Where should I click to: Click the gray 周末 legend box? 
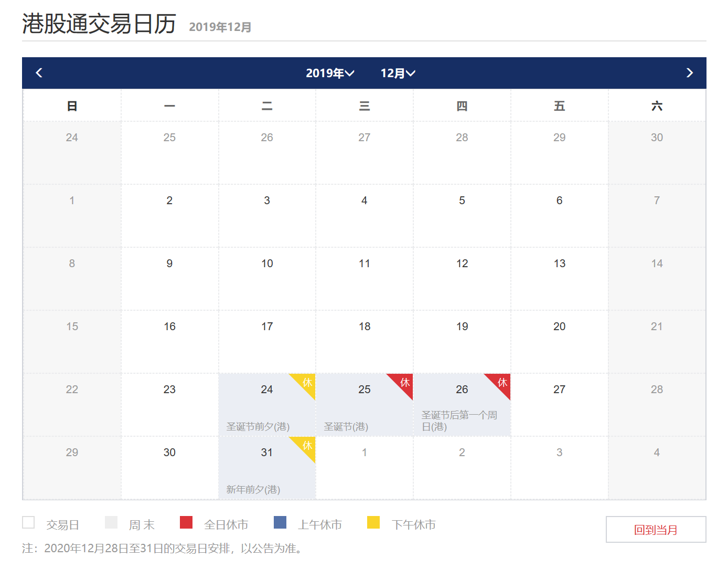[111, 522]
